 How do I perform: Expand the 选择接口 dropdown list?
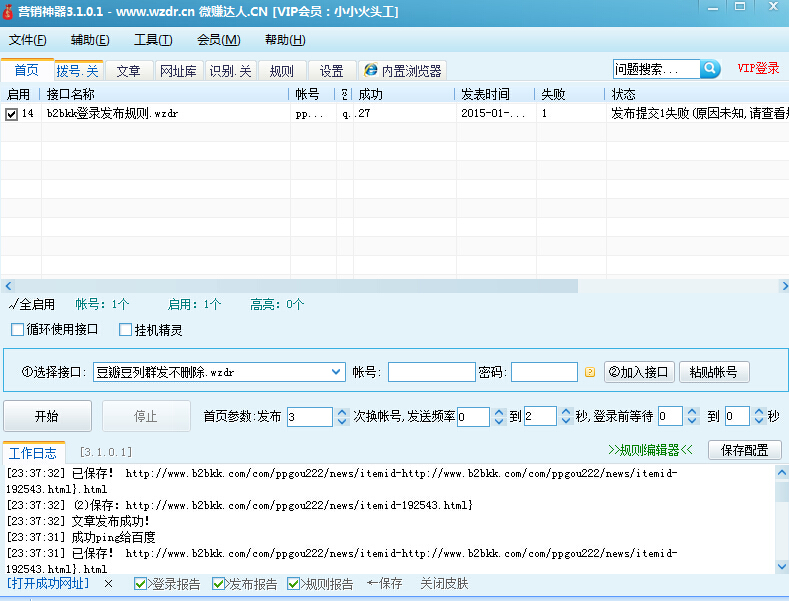[x=336, y=372]
